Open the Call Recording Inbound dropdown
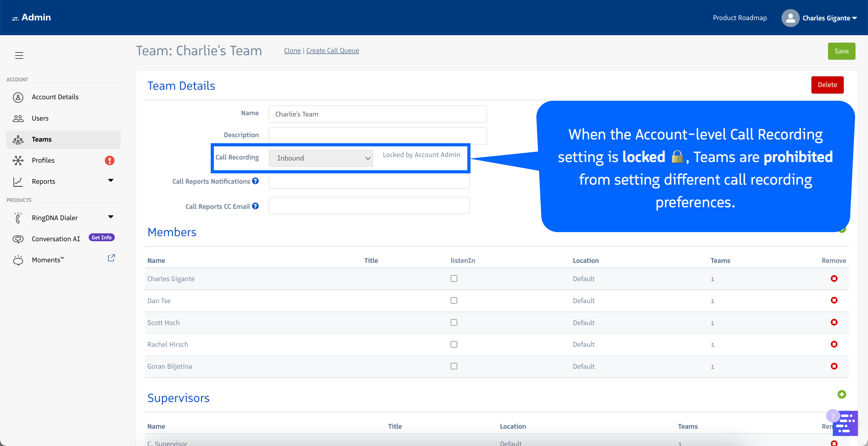 (320, 158)
